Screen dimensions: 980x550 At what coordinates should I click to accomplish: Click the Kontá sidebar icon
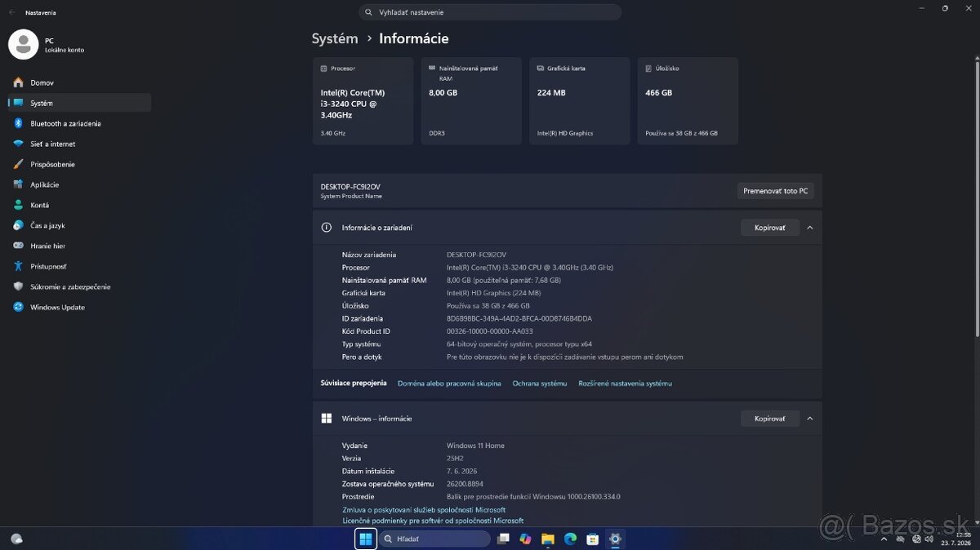pyautogui.click(x=18, y=205)
